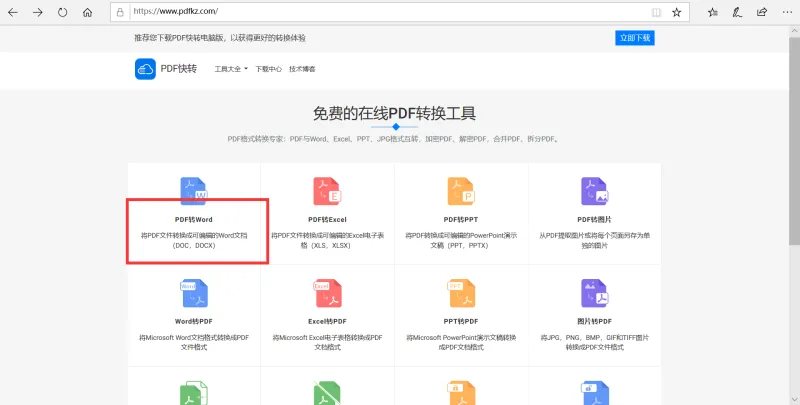Open the Excel转PDF title link
800x405 pixels.
[327, 322]
